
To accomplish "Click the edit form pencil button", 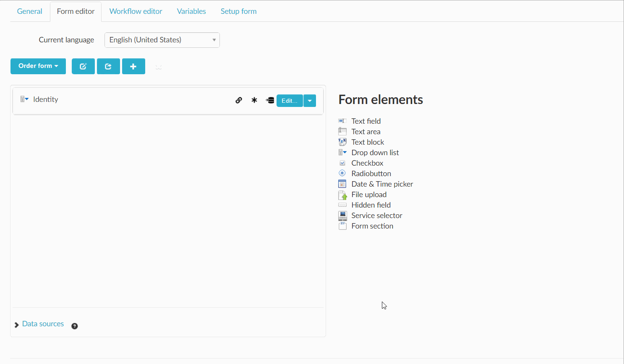I will pyautogui.click(x=83, y=66).
